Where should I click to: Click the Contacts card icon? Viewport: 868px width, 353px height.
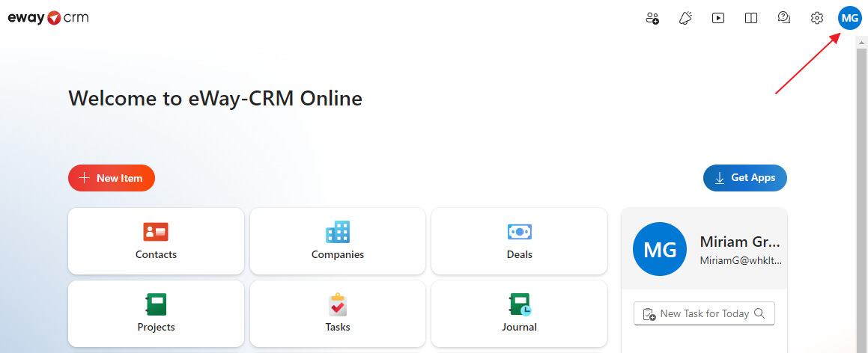[x=156, y=232]
